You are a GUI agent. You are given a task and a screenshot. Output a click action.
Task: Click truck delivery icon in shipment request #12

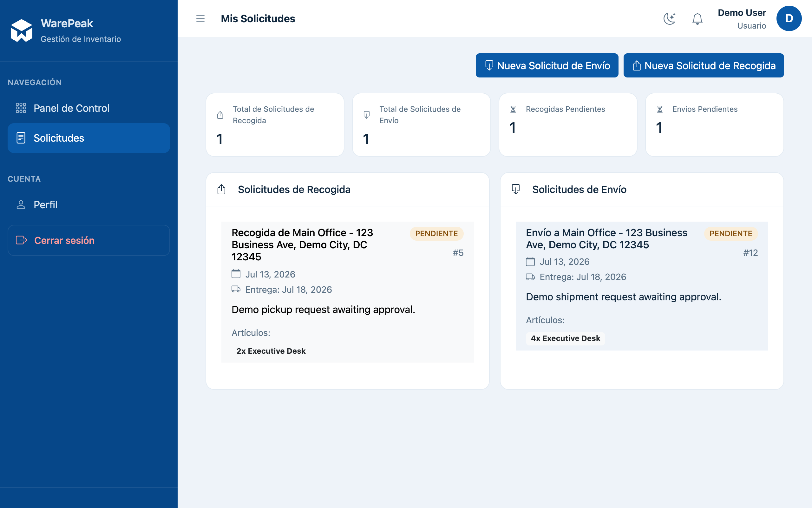[530, 277]
